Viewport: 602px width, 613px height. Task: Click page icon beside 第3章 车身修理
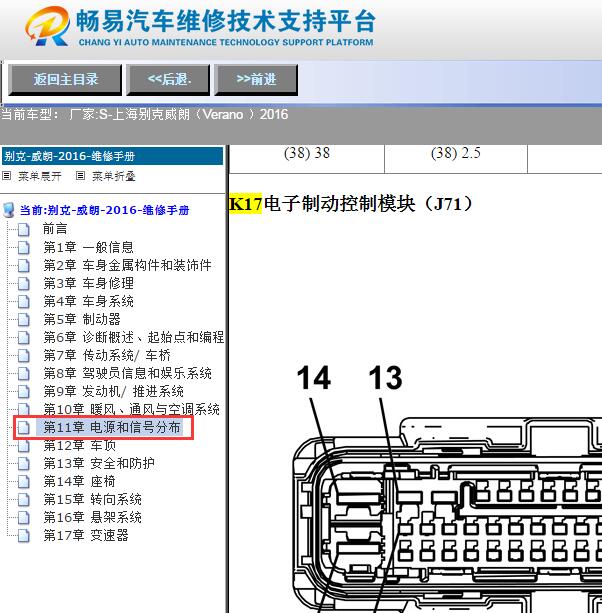point(23,283)
